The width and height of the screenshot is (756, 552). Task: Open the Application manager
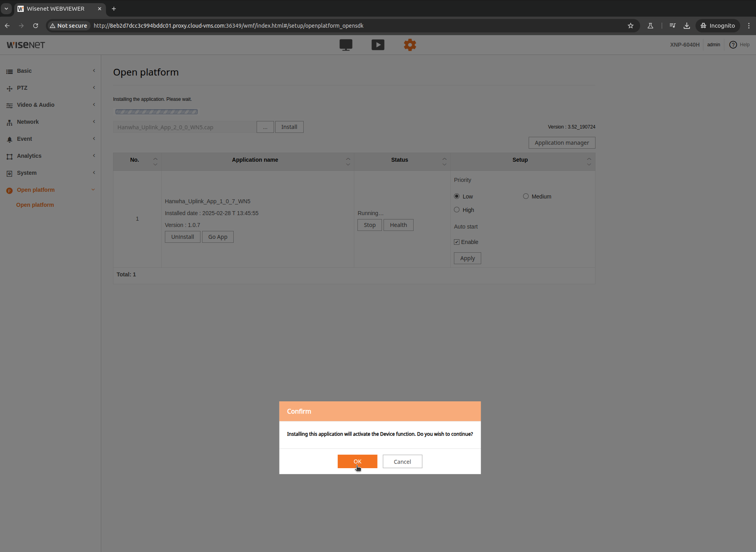click(561, 142)
